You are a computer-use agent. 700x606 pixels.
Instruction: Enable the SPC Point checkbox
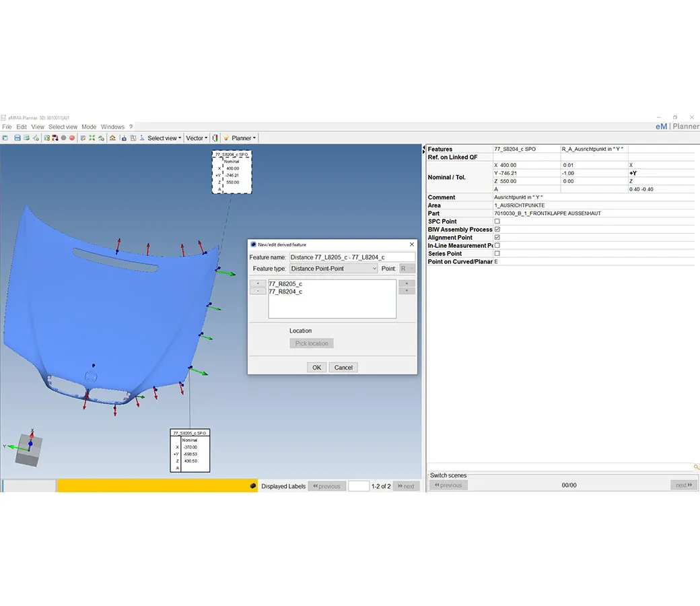[x=497, y=222]
